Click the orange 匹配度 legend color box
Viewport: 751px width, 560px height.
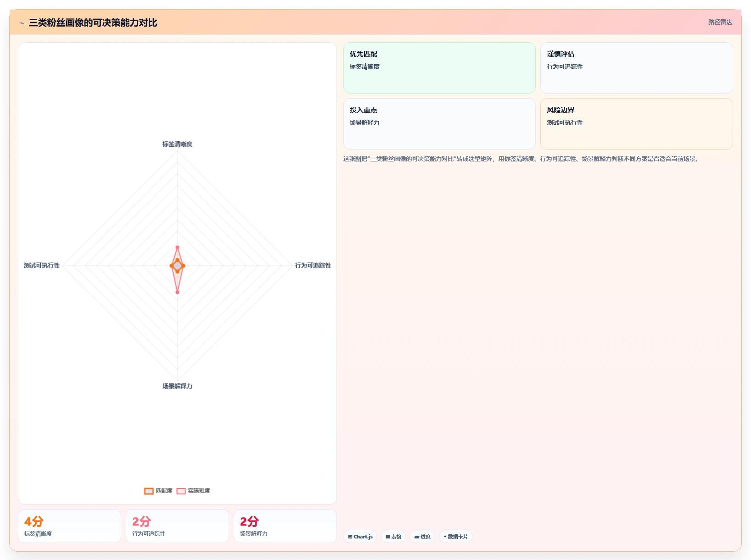(149, 491)
